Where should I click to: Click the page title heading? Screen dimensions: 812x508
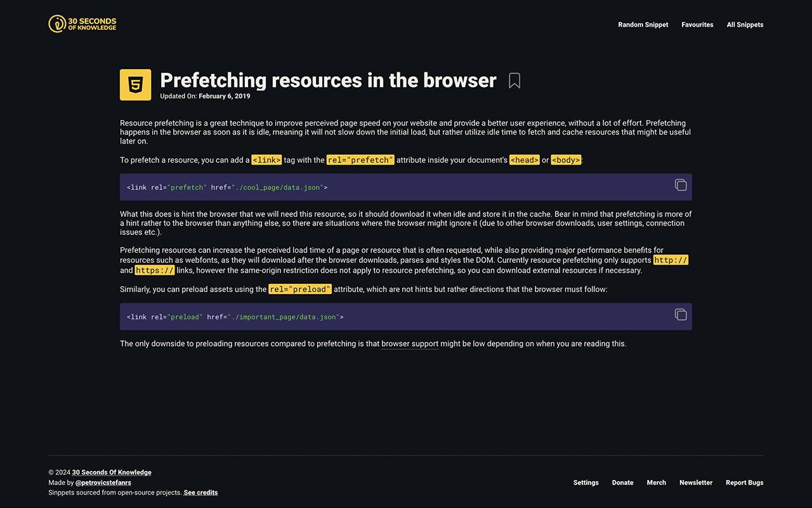[x=328, y=80]
